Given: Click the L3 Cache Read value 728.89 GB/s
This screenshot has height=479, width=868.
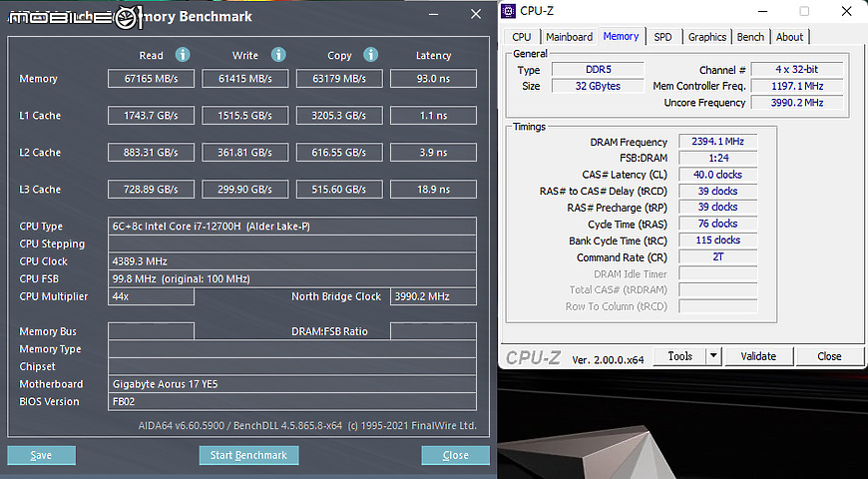Looking at the screenshot, I should tap(151, 190).
